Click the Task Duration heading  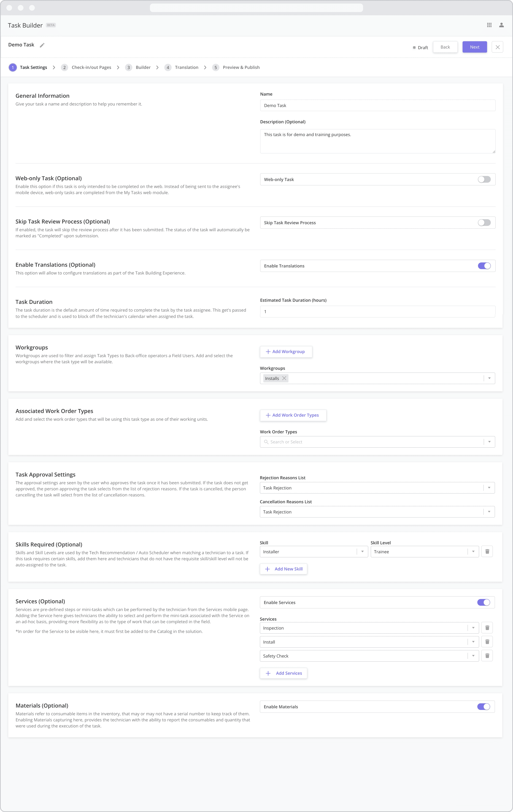[34, 302]
